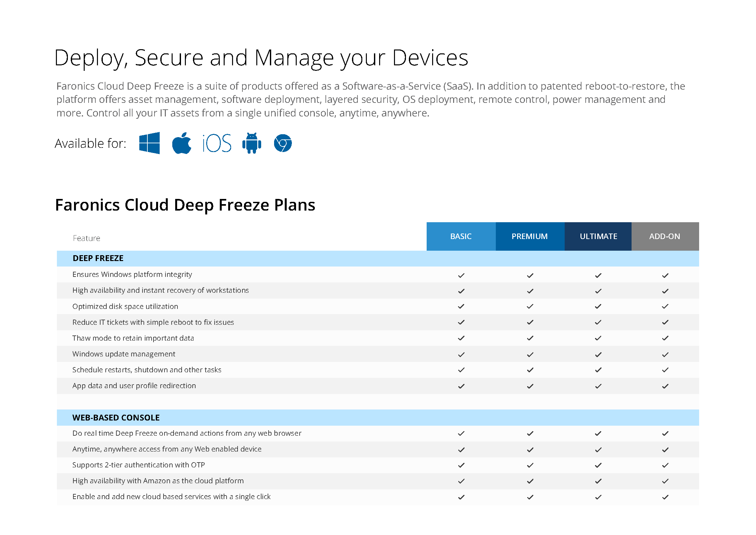Click the PREMIUM plan header button
This screenshot has height=535, width=756.
pyautogui.click(x=529, y=236)
